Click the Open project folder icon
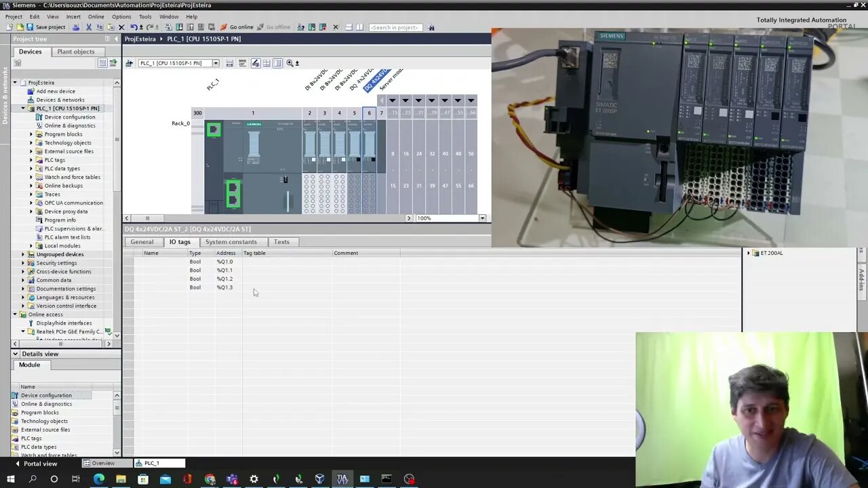Image resolution: width=868 pixels, height=488 pixels. point(20,27)
